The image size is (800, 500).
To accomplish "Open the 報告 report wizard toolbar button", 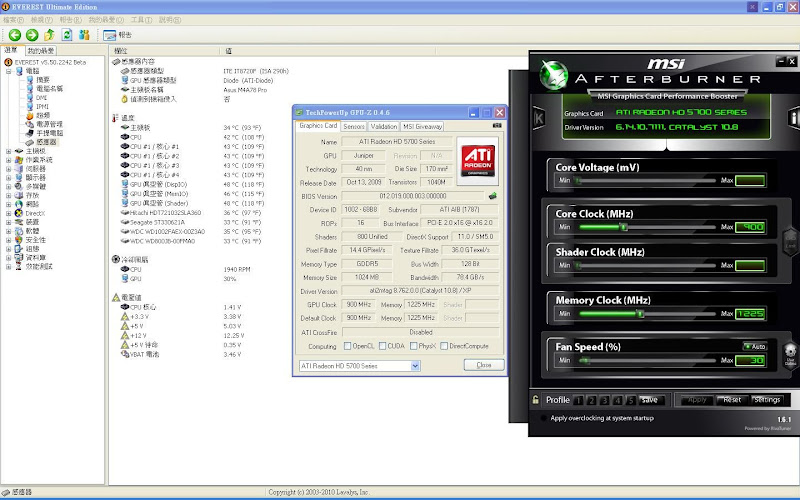I will 117,35.
